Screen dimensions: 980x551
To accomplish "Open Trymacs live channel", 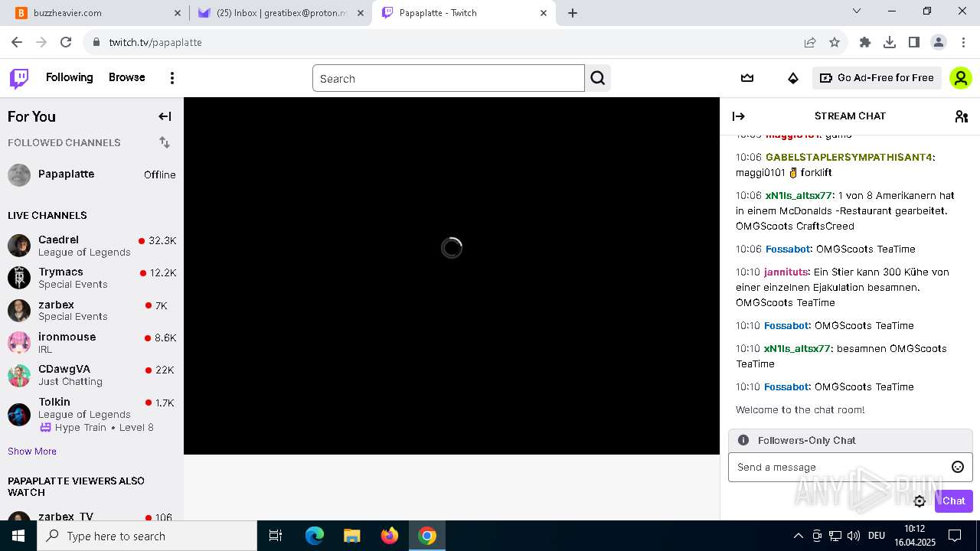I will pyautogui.click(x=92, y=278).
